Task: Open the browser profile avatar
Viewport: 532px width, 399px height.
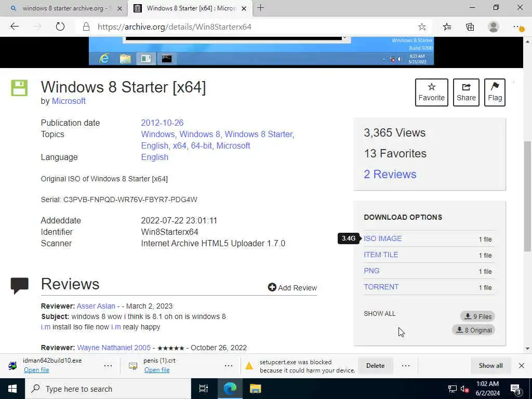Action: 493,27
